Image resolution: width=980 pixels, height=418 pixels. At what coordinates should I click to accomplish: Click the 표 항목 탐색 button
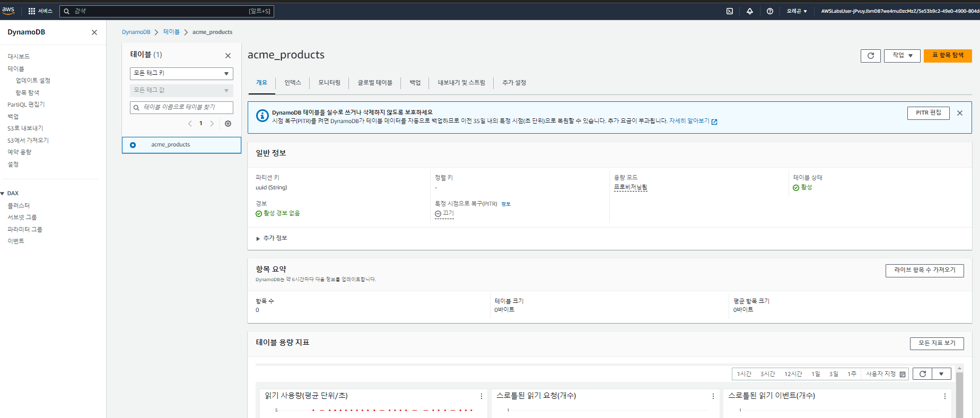(x=948, y=56)
